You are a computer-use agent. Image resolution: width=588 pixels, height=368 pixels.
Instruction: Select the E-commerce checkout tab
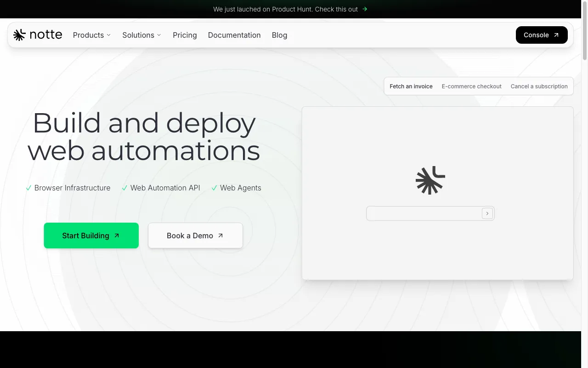tap(472, 86)
